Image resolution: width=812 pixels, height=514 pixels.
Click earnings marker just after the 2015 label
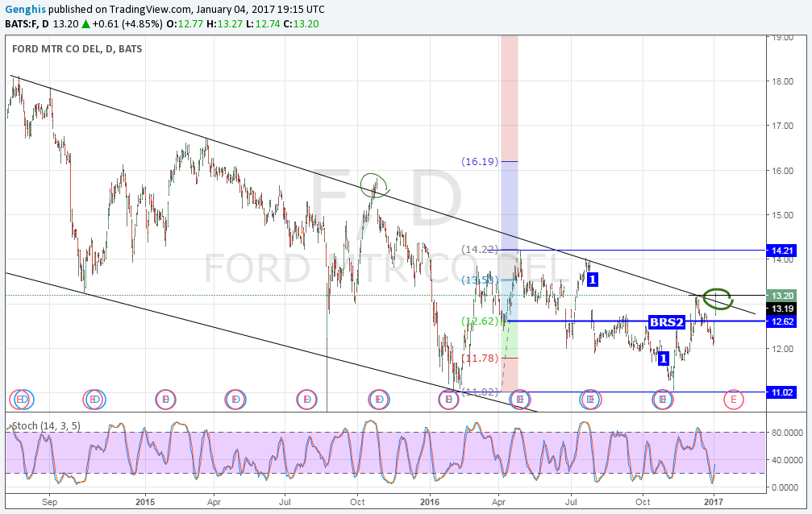pyautogui.click(x=166, y=400)
